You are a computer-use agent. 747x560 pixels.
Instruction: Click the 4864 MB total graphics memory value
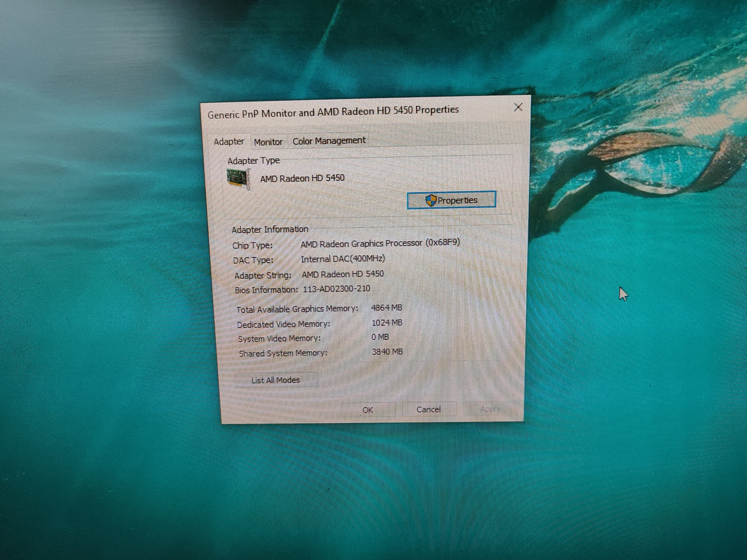[386, 307]
